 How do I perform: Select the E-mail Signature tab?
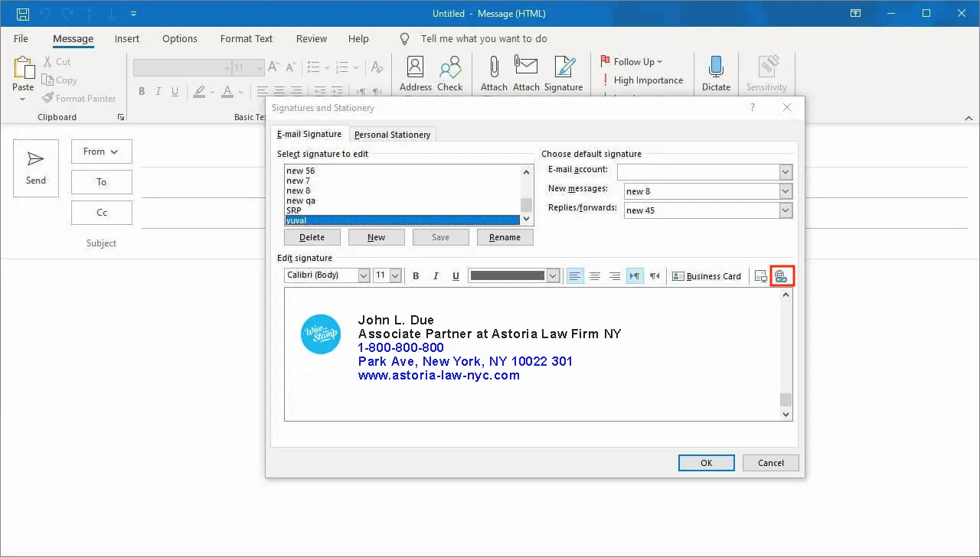309,134
